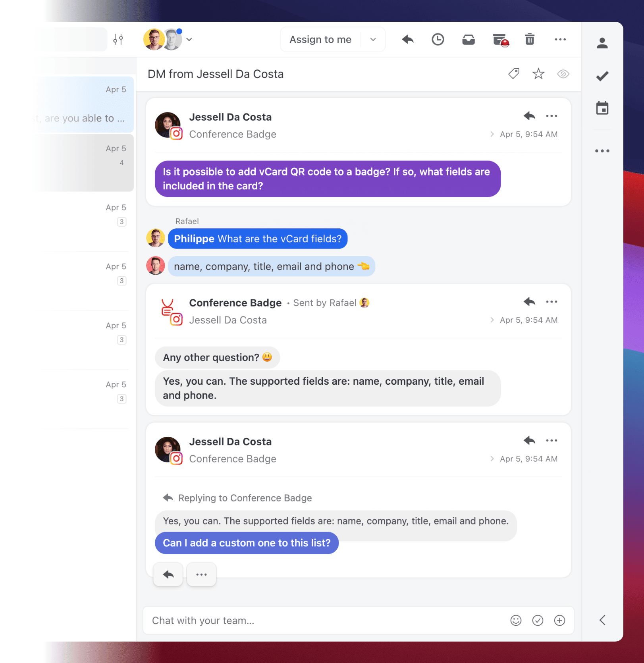Open the filter settings sliders icon
Image resolution: width=644 pixels, height=663 pixels.
(118, 39)
